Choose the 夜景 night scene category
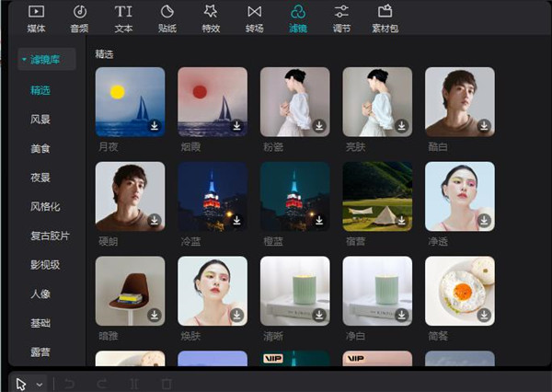Screen dimensions: 552x392 point(40,178)
